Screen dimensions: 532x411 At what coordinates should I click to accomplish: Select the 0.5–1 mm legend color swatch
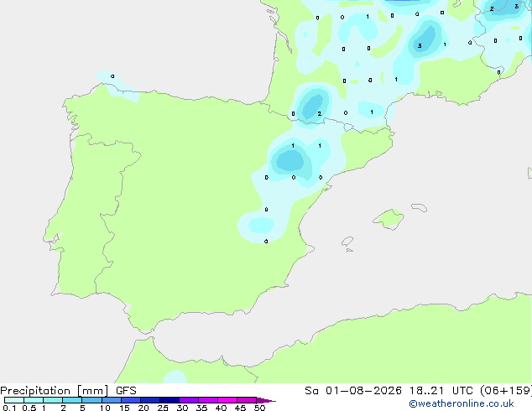tap(34, 400)
